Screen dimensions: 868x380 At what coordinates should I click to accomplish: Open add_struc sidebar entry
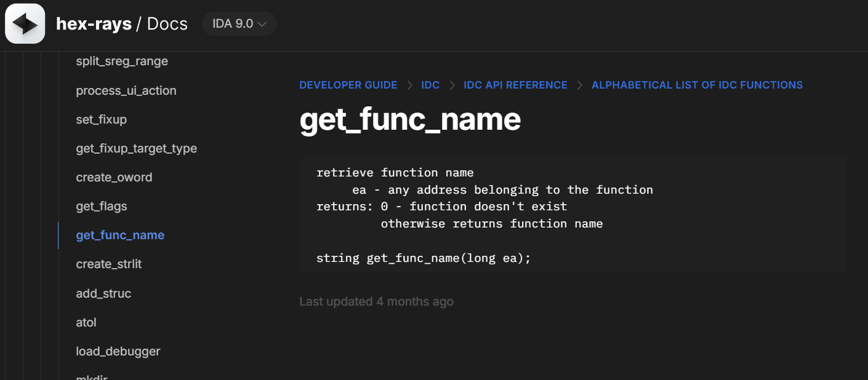tap(103, 293)
